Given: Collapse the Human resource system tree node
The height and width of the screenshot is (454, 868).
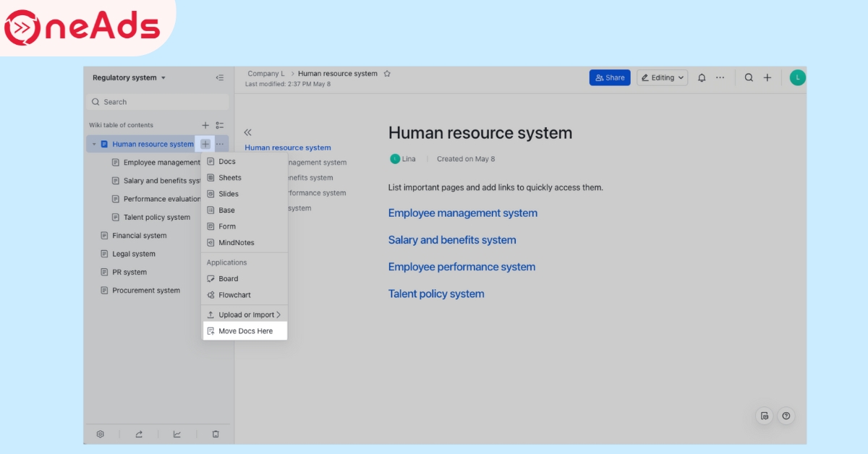Looking at the screenshot, I should pyautogui.click(x=94, y=145).
